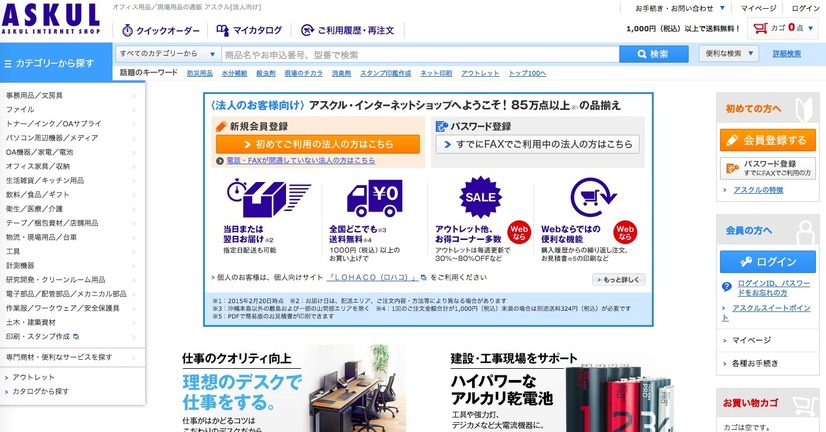This screenshot has width=826, height=432.
Task: Click the 各種お手続き link
Action: [x=754, y=363]
